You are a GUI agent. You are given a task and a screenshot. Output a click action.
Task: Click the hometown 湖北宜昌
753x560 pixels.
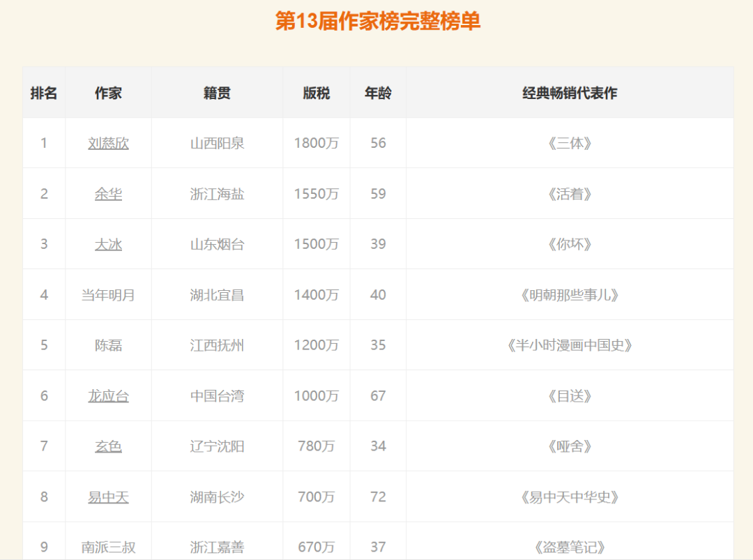click(217, 295)
